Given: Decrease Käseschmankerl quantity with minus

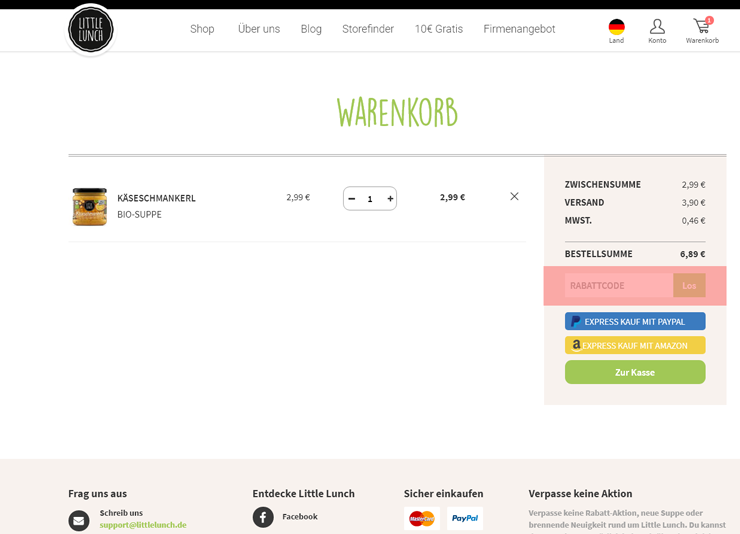Looking at the screenshot, I should (352, 199).
